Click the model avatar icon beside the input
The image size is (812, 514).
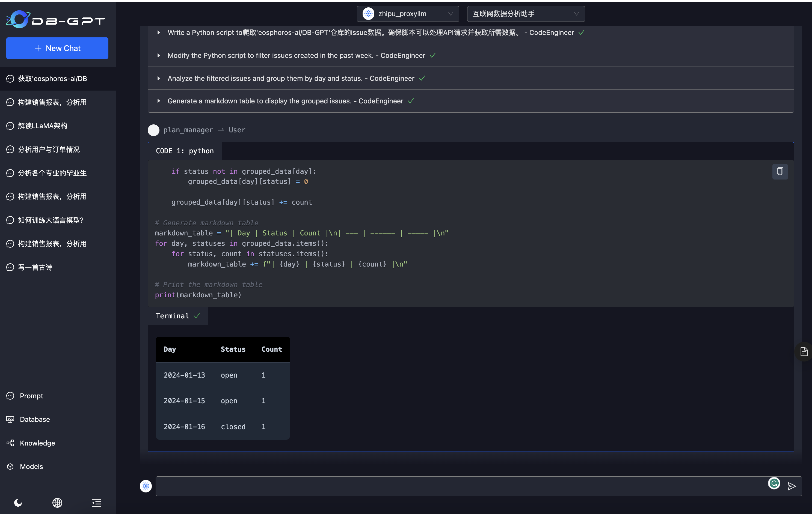click(x=146, y=486)
